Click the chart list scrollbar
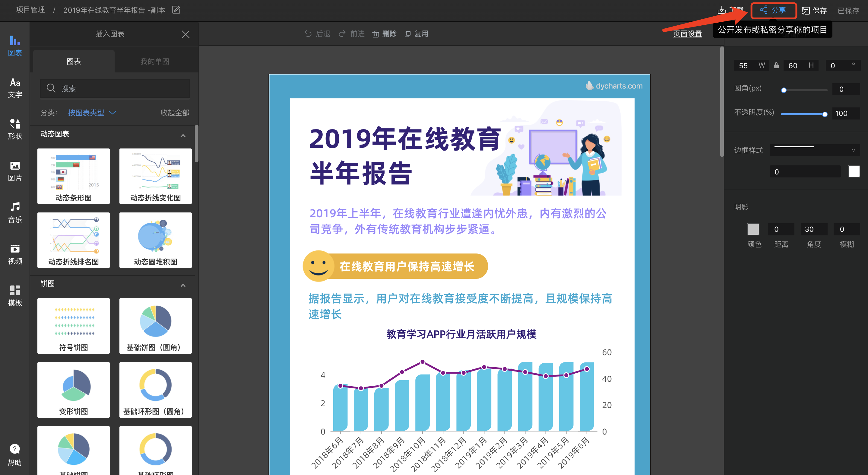The image size is (868, 475). click(x=196, y=144)
